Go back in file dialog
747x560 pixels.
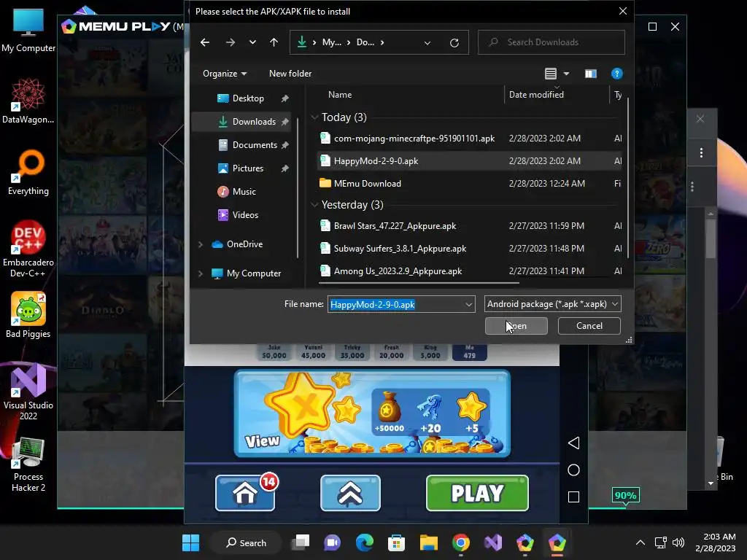pyautogui.click(x=205, y=42)
